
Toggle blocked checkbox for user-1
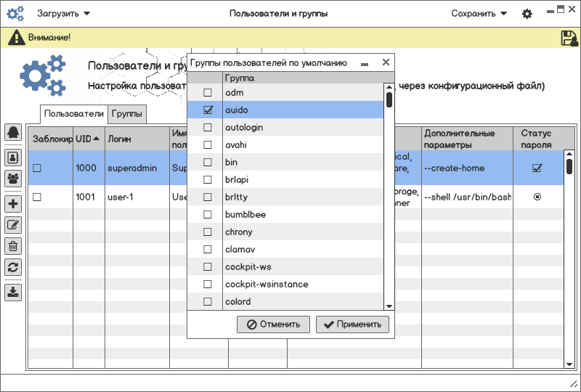click(x=37, y=197)
